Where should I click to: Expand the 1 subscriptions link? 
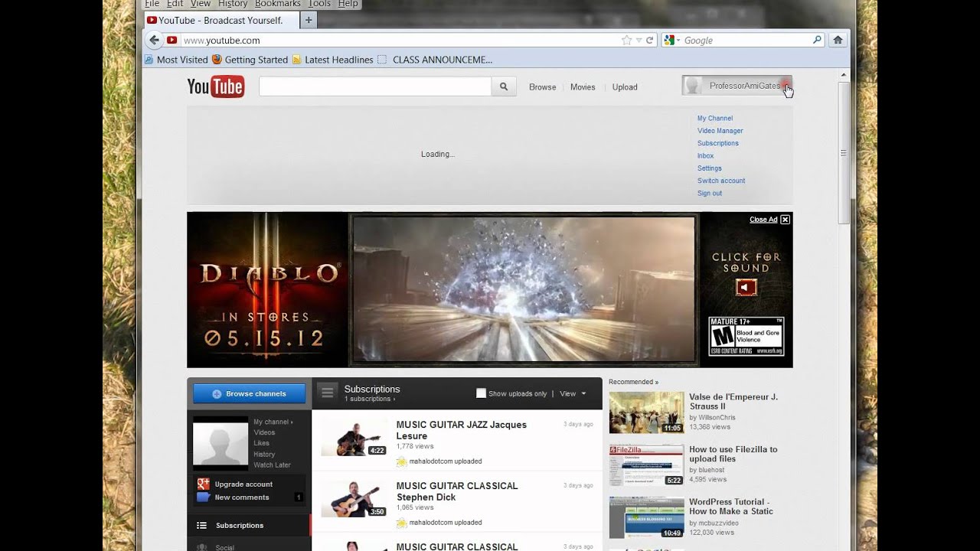coord(370,399)
